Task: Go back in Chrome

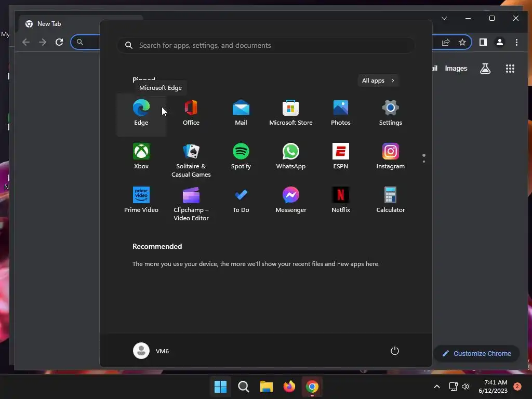Action: click(26, 42)
